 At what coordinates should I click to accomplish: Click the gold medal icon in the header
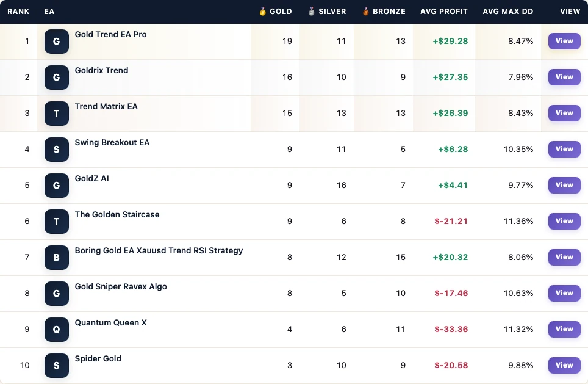pos(262,11)
